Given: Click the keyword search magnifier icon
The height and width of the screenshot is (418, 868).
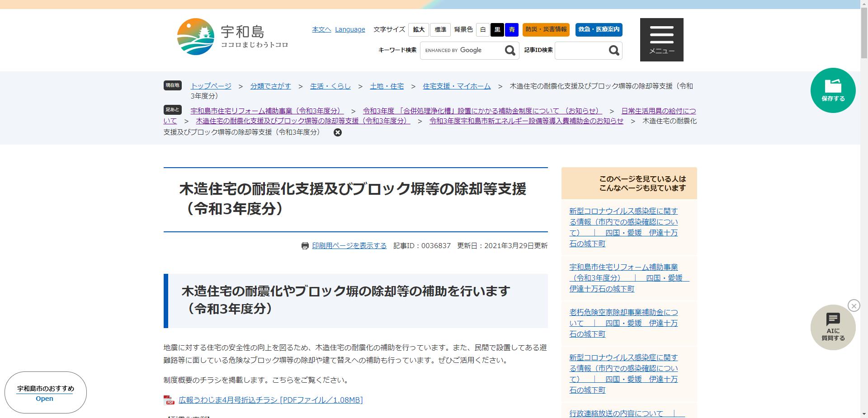Looking at the screenshot, I should (510, 50).
